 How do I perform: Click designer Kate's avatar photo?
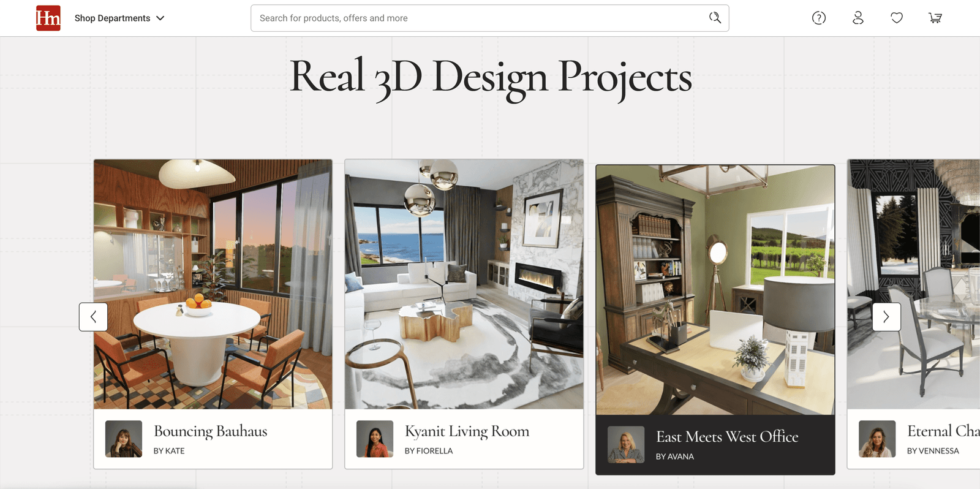[124, 439]
